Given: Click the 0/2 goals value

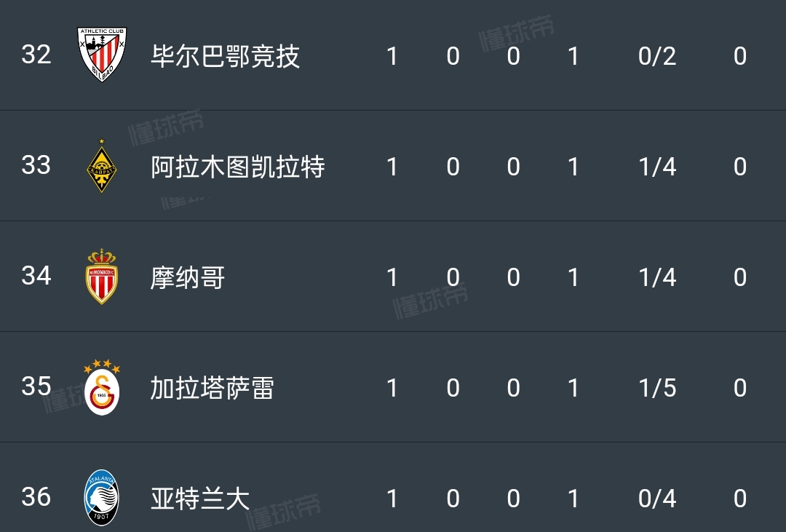Looking at the screenshot, I should pos(657,56).
